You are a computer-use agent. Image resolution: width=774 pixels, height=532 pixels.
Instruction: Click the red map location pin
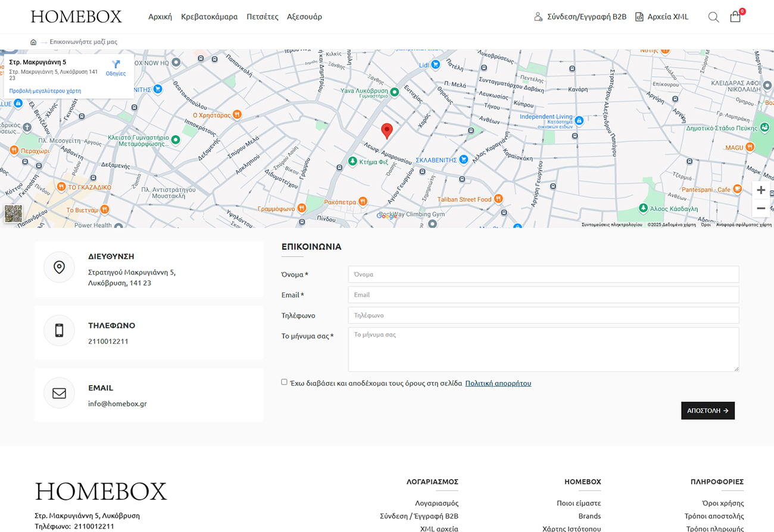[x=387, y=132]
